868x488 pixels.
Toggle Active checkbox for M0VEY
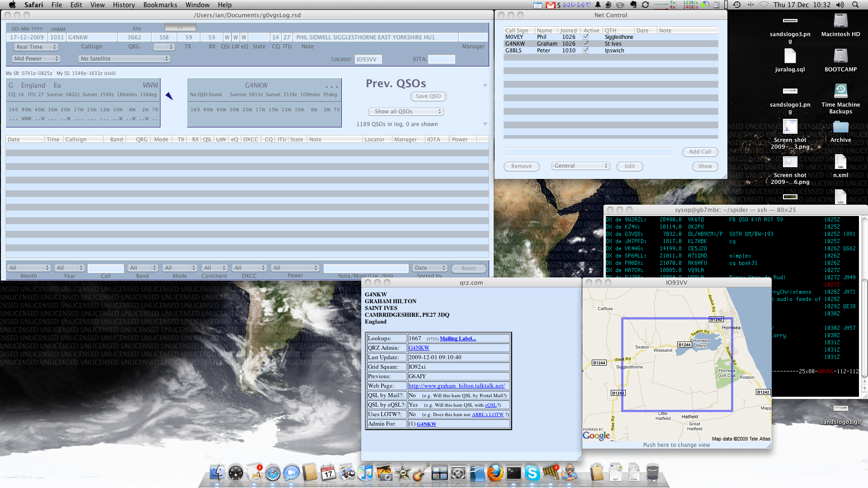pos(585,37)
